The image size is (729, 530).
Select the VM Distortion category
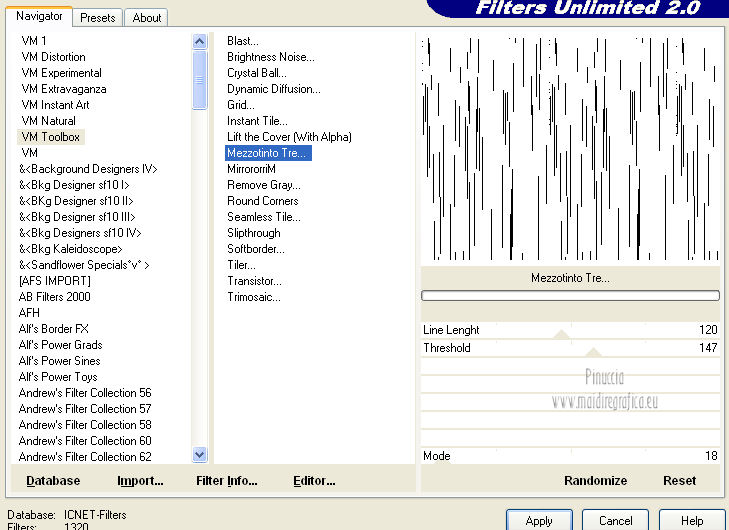[53, 57]
